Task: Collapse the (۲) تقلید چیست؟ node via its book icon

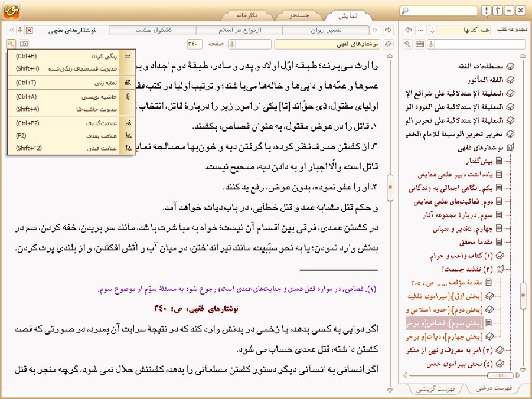Action: coord(500,269)
